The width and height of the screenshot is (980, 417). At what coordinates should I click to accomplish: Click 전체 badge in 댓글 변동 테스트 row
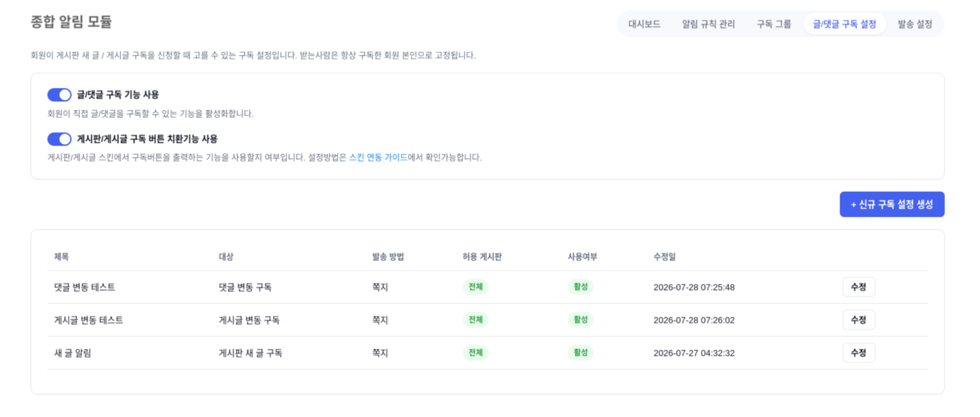pos(476,287)
